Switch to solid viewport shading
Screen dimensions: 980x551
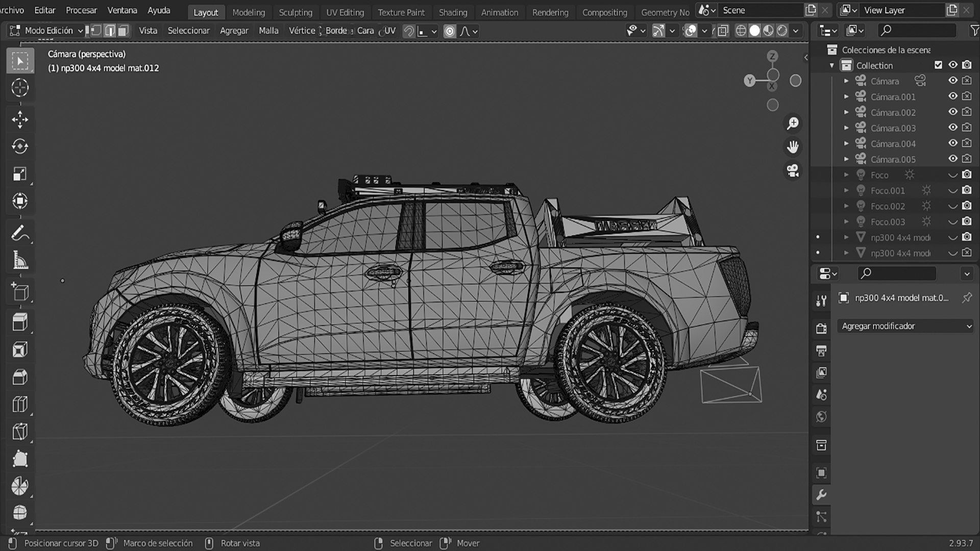(754, 31)
